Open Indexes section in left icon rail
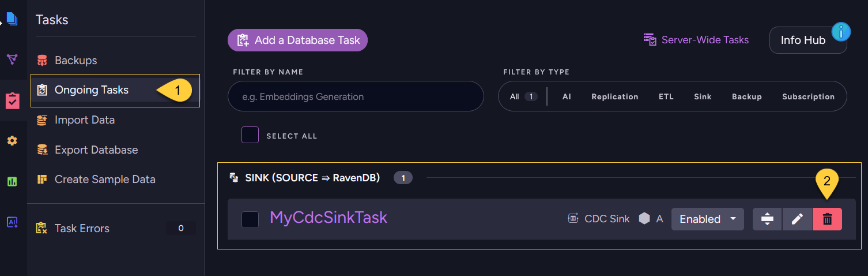The height and width of the screenshot is (276, 868). click(x=12, y=59)
